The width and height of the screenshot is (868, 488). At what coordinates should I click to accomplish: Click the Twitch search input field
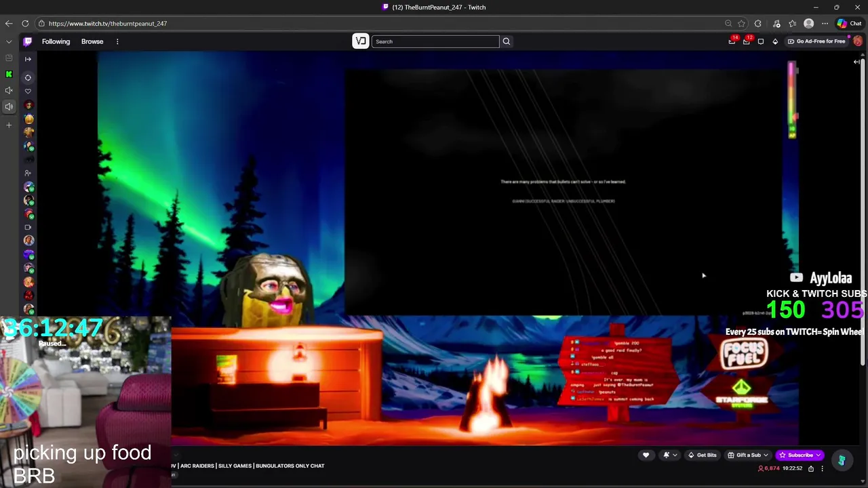435,41
